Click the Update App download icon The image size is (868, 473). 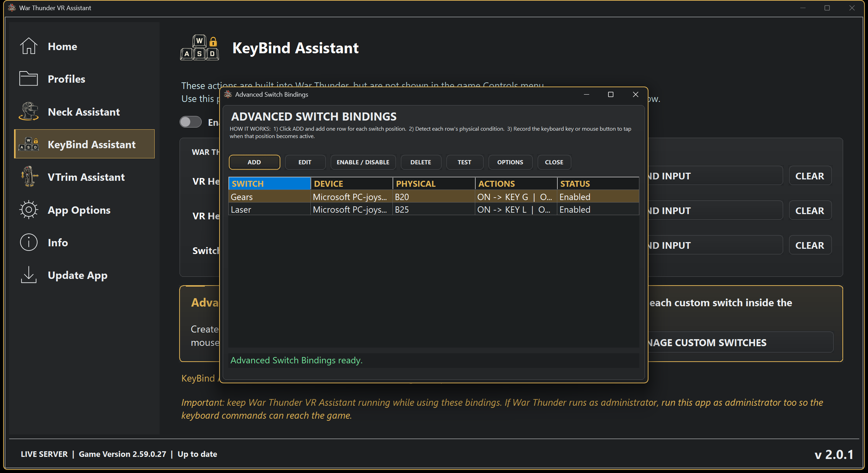tap(29, 275)
